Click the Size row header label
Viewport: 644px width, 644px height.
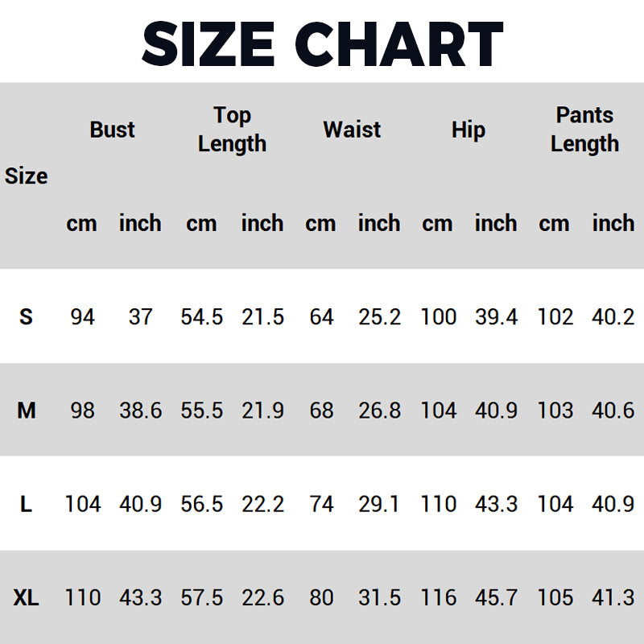26,176
